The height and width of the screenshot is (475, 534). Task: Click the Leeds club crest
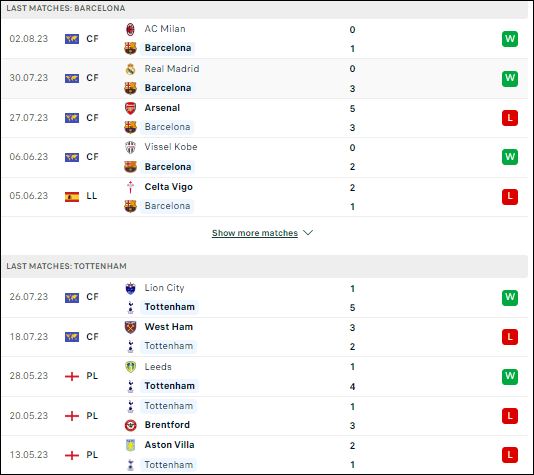coord(130,367)
